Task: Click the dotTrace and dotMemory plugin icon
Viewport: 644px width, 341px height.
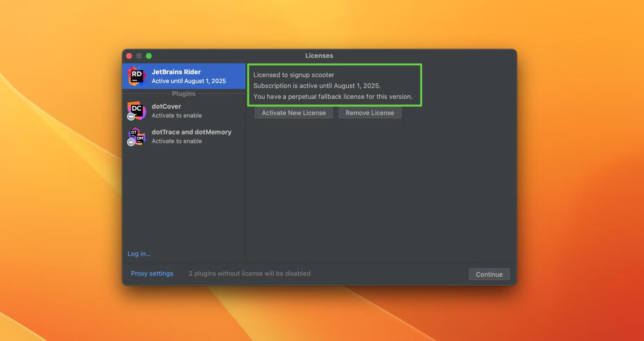Action: (136, 136)
